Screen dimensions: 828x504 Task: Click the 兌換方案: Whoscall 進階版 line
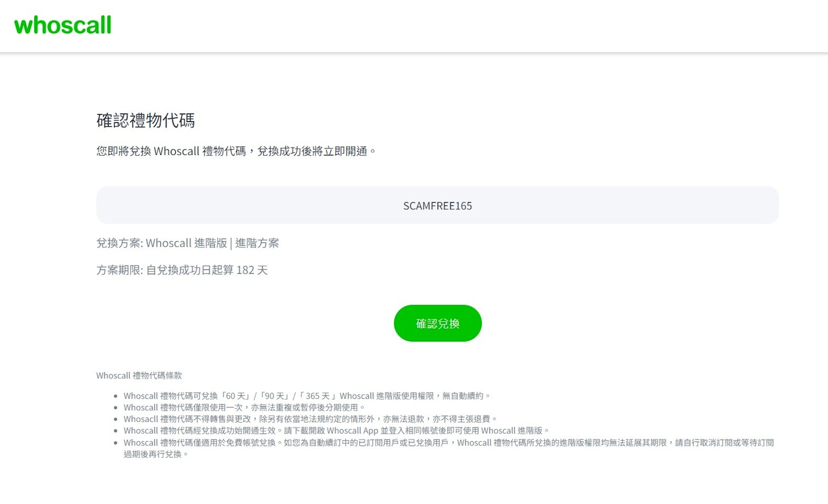188,243
